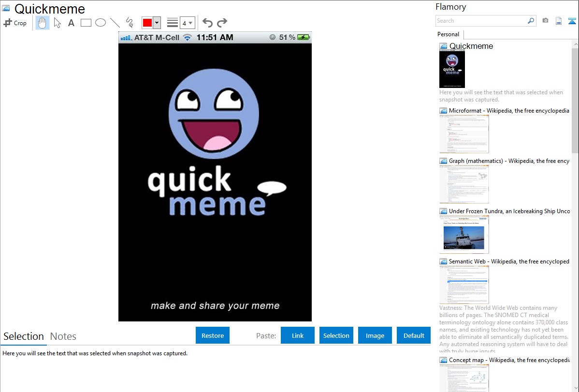
Task: Click the snapshot icon beside Quickmeme heading
Action: click(x=6, y=8)
